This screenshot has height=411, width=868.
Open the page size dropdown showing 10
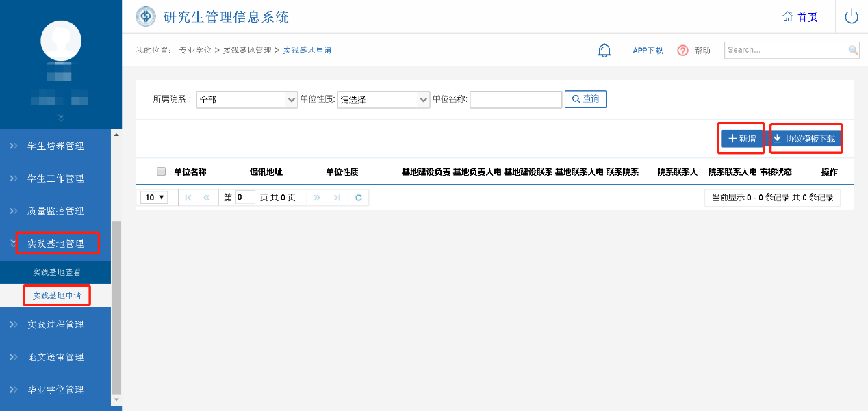click(x=154, y=198)
